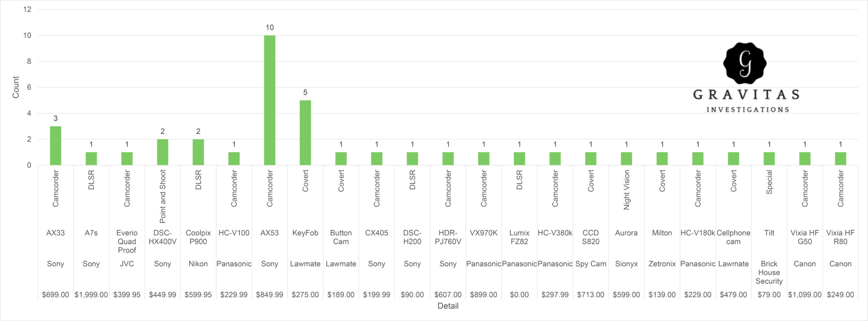Viewport: 868px width, 321px height.
Task: Click the Count axis title
Action: (x=16, y=87)
